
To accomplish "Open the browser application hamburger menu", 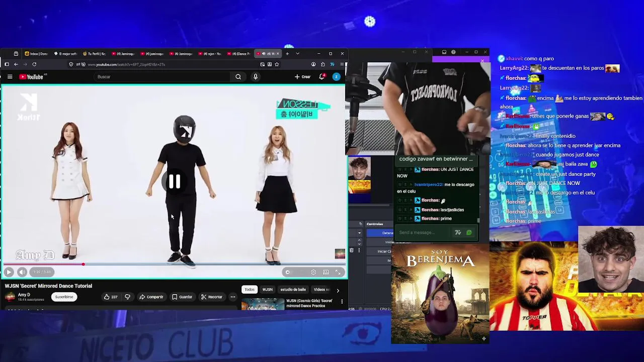I will (x=342, y=64).
